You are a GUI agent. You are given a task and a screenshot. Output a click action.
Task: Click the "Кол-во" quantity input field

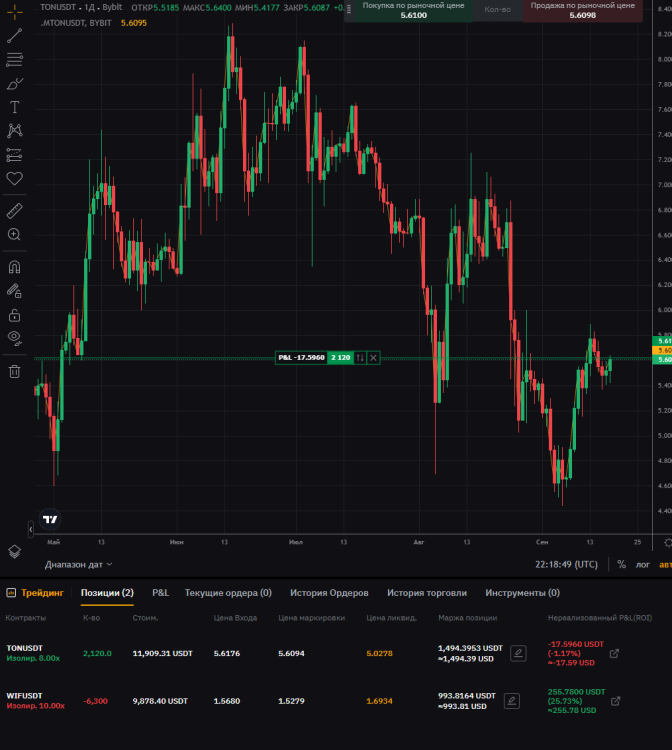(x=497, y=10)
